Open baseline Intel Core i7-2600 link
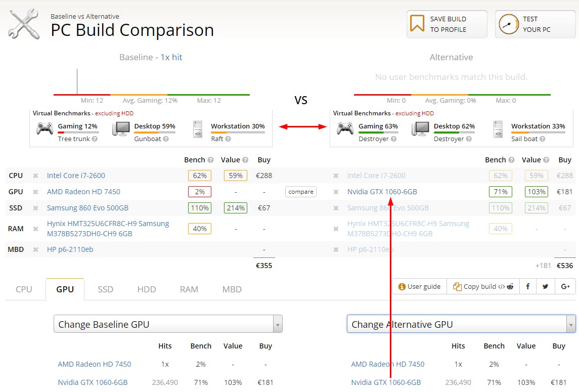Screen dimensions: 579x392 (76, 176)
